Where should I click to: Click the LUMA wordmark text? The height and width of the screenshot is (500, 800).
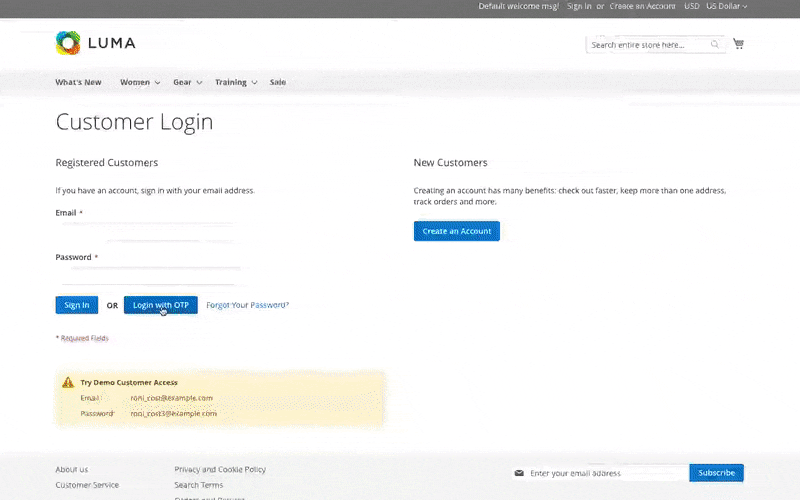click(x=112, y=43)
